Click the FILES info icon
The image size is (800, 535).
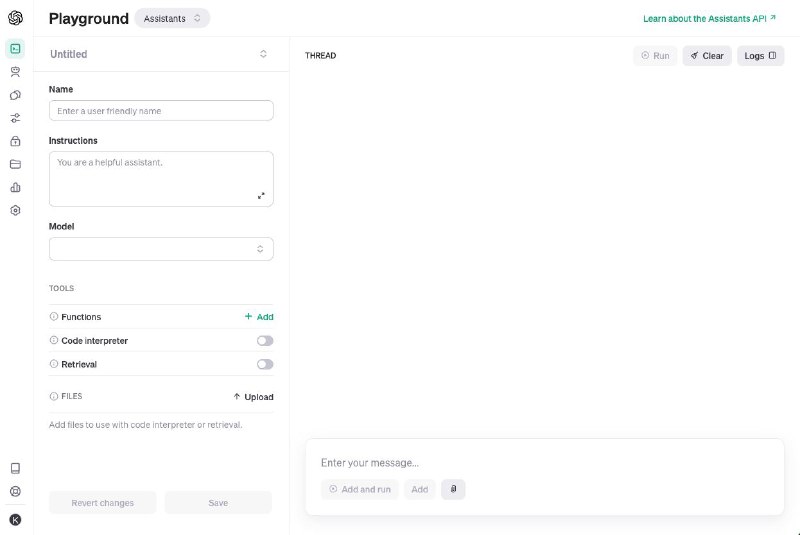click(x=54, y=396)
